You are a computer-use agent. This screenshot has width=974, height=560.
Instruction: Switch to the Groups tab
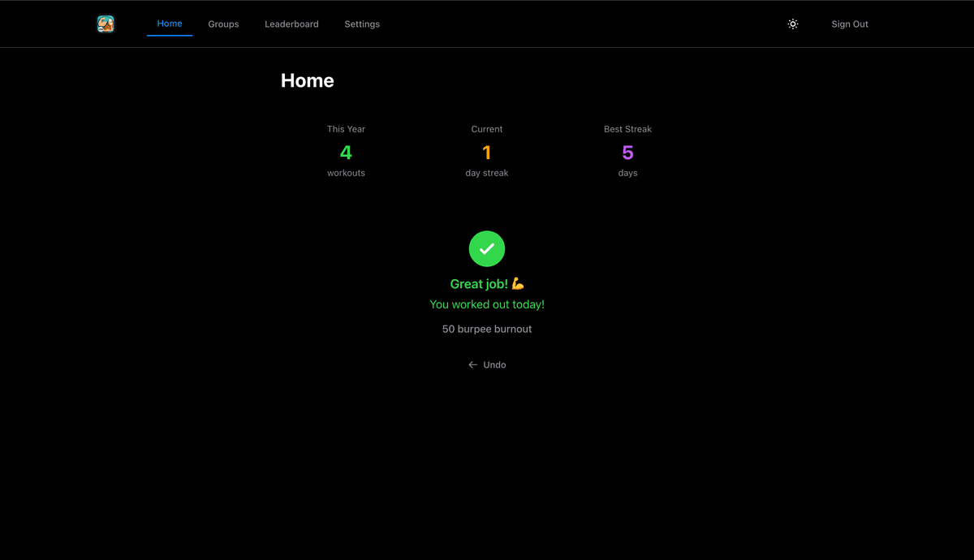223,24
